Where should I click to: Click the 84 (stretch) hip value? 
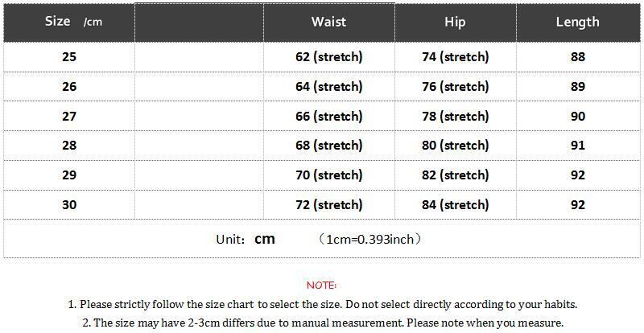[455, 205]
